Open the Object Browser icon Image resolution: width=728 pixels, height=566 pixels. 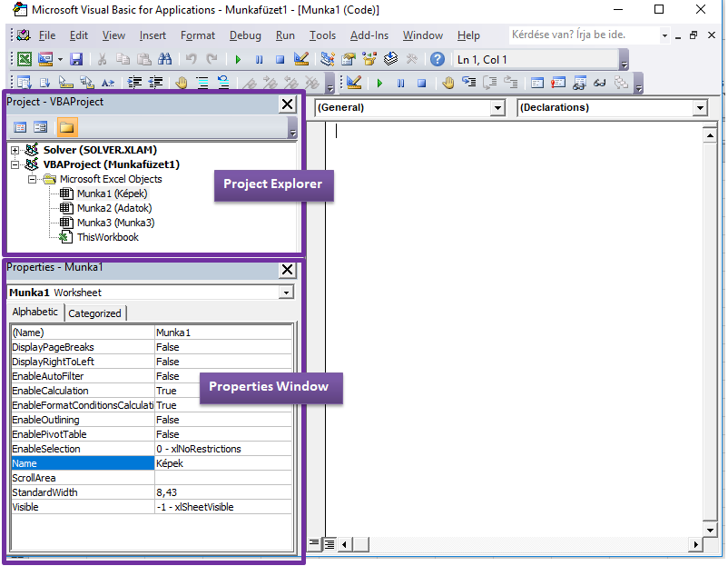coord(369,59)
